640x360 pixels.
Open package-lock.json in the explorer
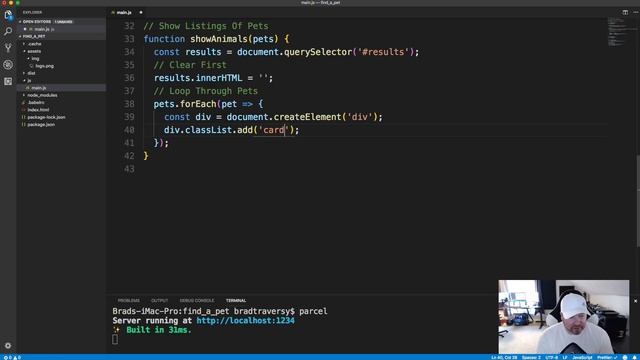(x=46, y=117)
